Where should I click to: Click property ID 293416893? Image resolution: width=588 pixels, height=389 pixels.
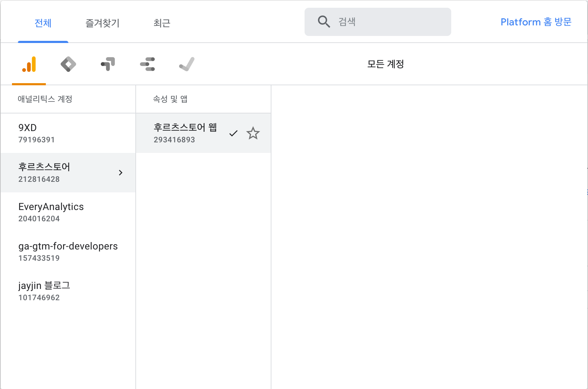click(x=174, y=140)
